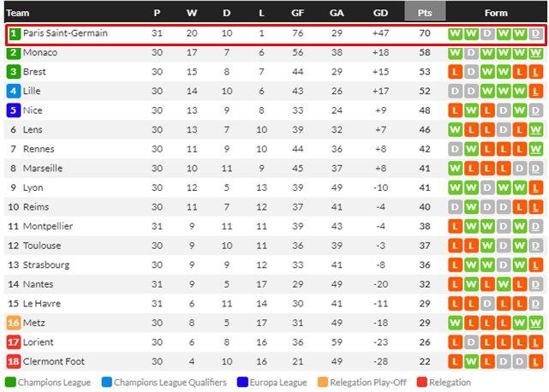Sort table by GD column header
The image size is (549, 392).
(x=380, y=13)
